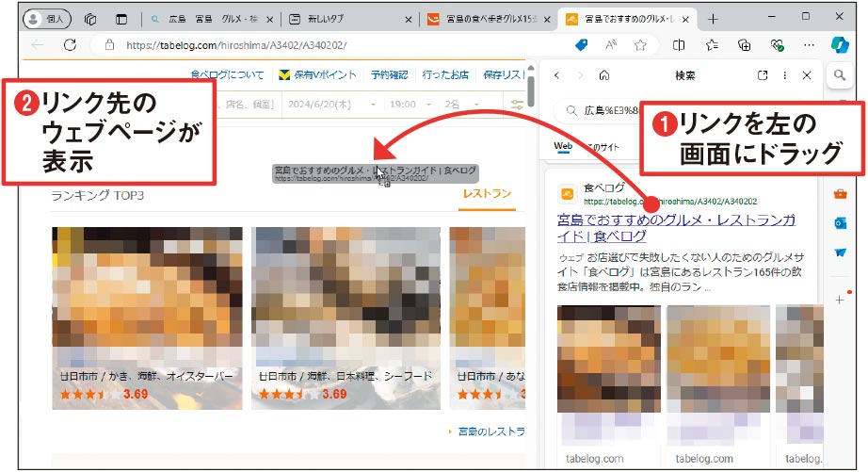Screen dimensions: 868x472
Task: Go back to the previous page
Action: 37,45
